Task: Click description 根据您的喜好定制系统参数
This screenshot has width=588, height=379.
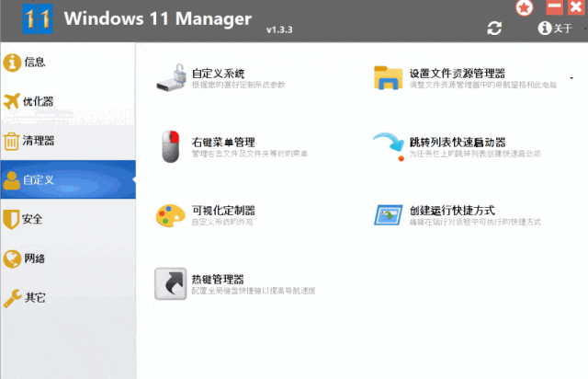Action: [x=239, y=85]
